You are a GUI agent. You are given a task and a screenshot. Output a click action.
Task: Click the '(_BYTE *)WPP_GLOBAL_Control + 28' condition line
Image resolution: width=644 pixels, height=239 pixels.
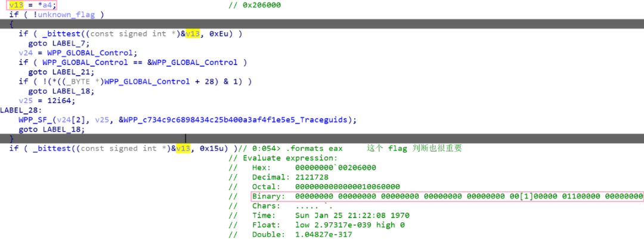pos(135,81)
